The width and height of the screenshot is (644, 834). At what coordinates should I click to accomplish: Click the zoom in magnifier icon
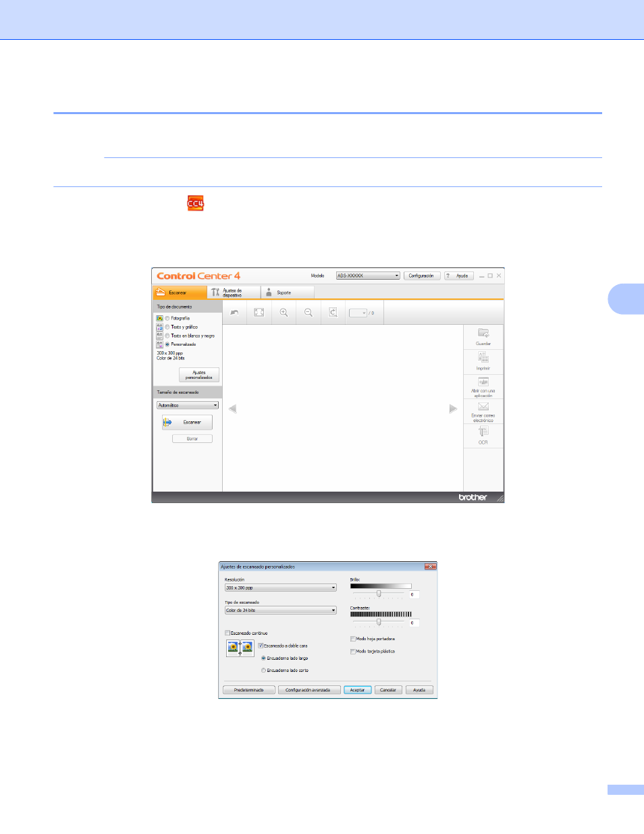[x=284, y=313]
